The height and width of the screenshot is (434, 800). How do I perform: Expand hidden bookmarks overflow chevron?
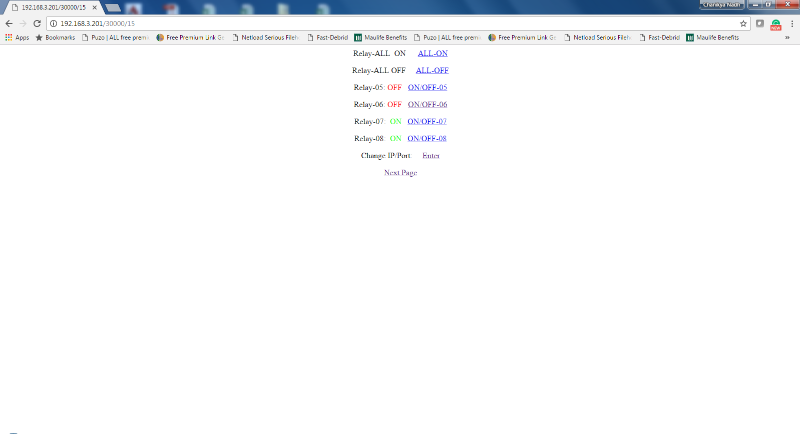[x=787, y=37]
